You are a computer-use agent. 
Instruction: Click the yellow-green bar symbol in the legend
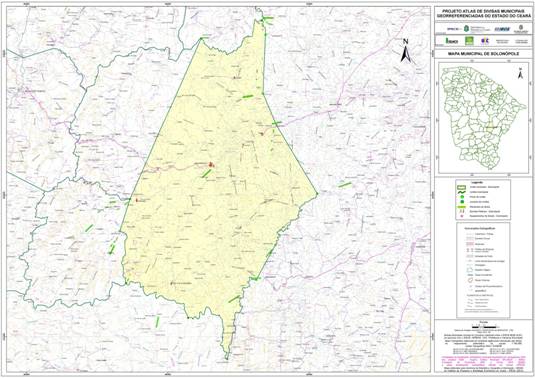[461, 207]
